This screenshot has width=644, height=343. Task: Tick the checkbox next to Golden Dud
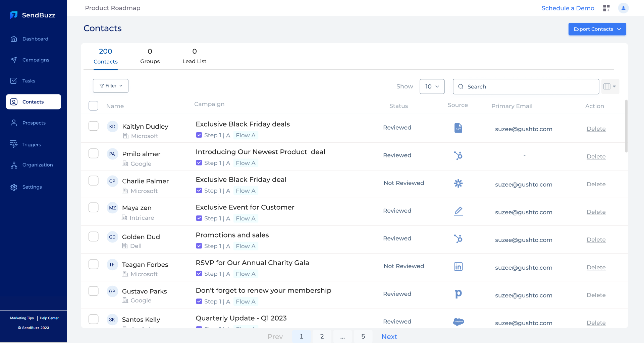pyautogui.click(x=93, y=236)
